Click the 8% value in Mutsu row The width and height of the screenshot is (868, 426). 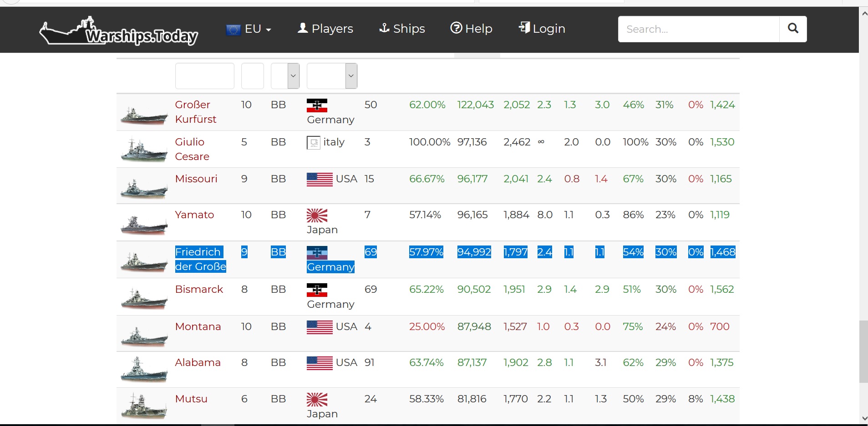pos(695,399)
